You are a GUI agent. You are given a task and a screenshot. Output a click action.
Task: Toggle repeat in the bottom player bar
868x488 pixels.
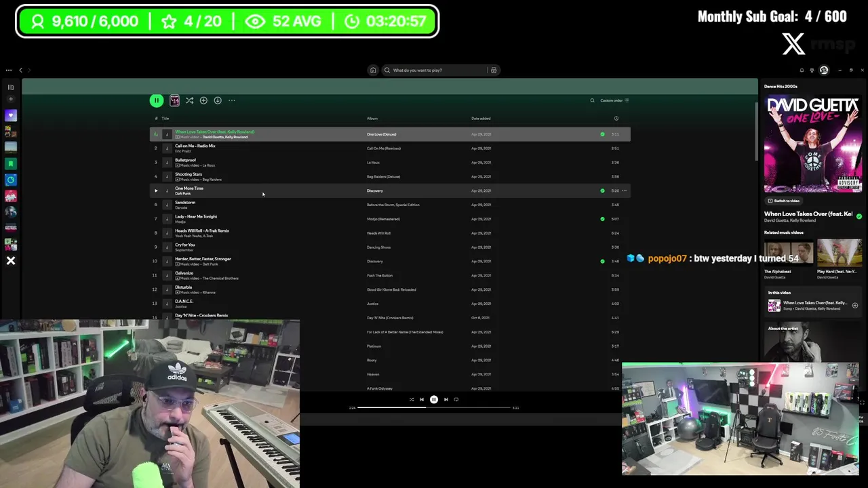pos(456,399)
